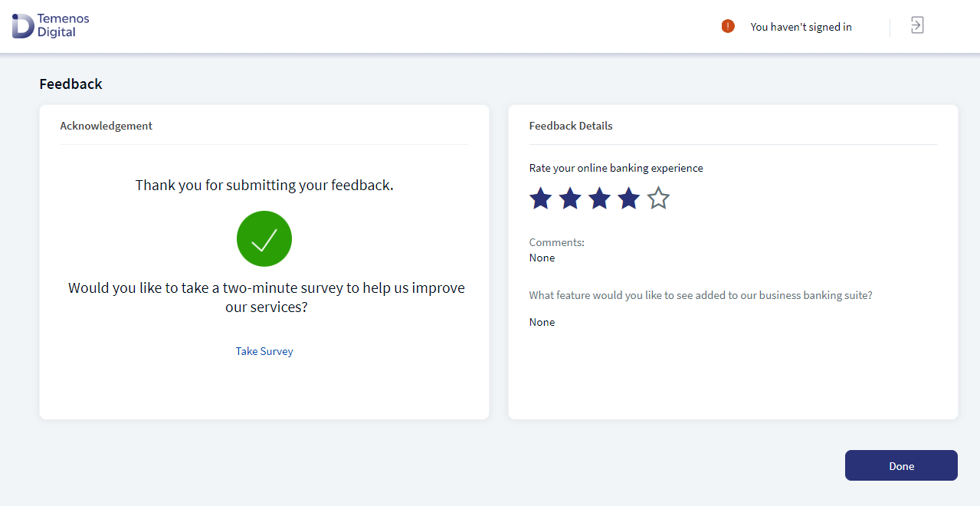Click the Feedback Details card title
This screenshot has width=980, height=506.
click(571, 126)
